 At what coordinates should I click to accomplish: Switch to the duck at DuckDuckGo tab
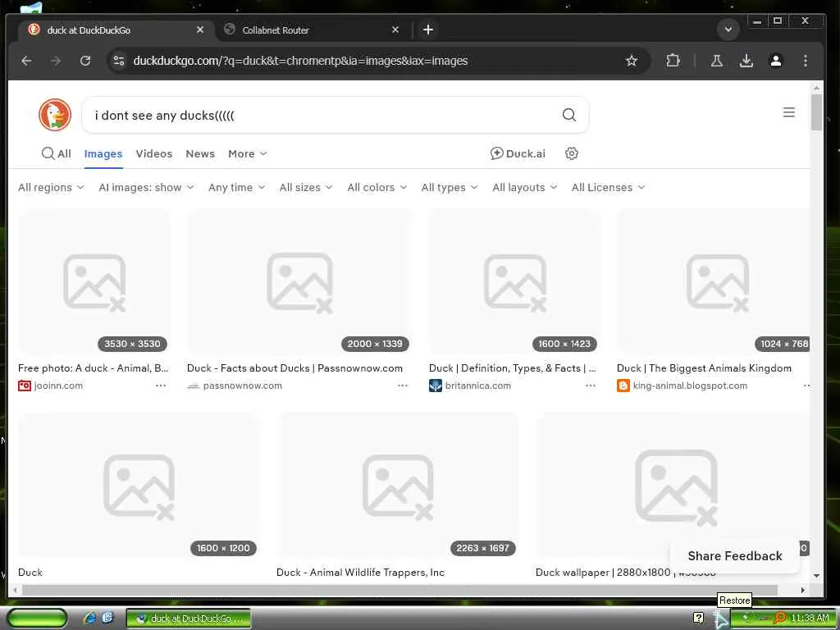(115, 30)
